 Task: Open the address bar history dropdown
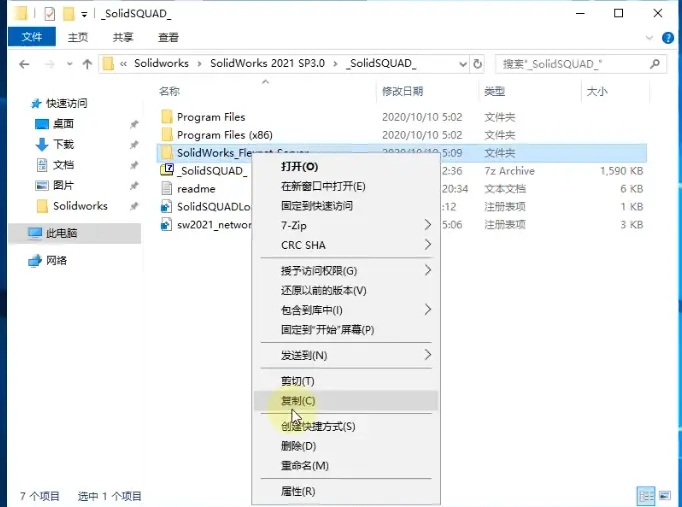click(463, 64)
